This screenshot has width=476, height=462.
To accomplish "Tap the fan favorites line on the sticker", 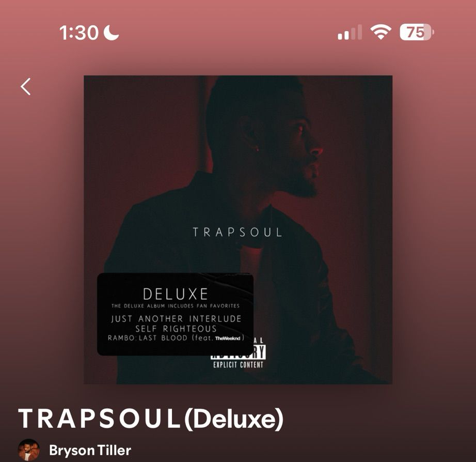I will pos(176,306).
